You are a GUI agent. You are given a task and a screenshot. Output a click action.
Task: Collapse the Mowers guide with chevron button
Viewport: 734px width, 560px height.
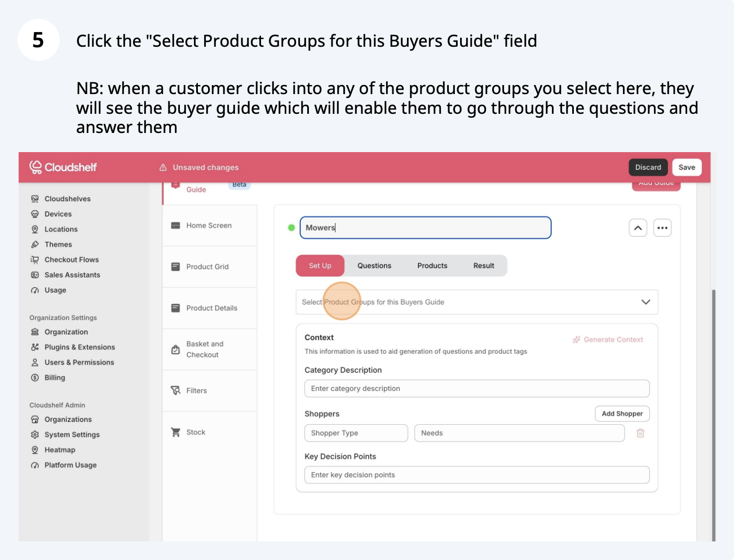click(638, 228)
